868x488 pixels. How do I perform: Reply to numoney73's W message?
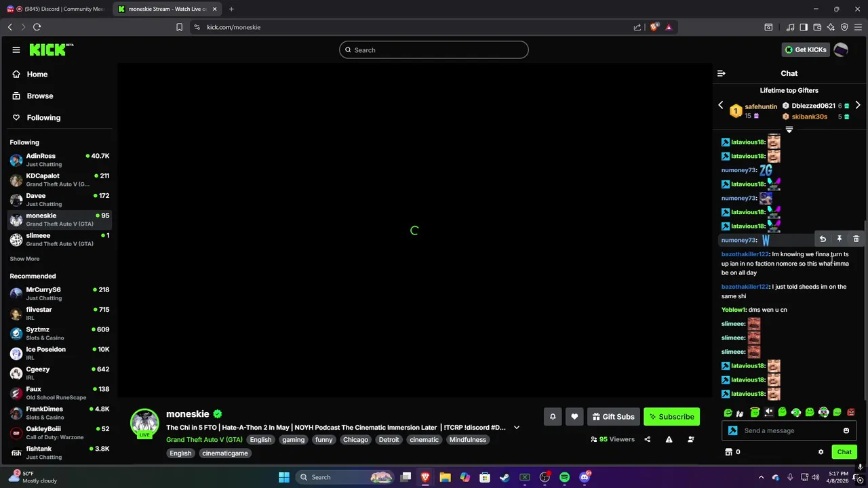[823, 239]
